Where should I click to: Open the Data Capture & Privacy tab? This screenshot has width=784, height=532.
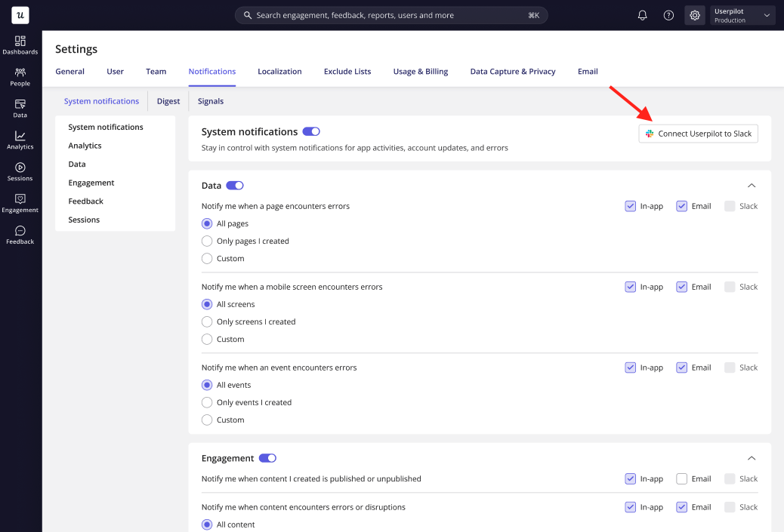pos(513,72)
